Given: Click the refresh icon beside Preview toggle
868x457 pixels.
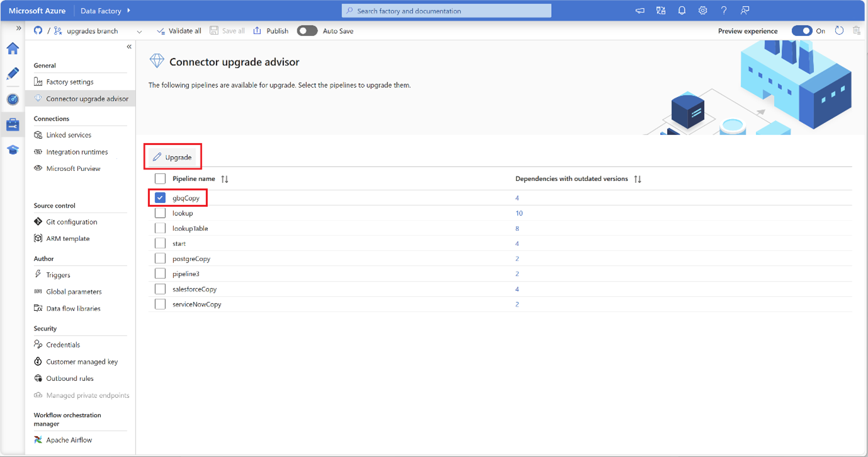Looking at the screenshot, I should click(839, 30).
